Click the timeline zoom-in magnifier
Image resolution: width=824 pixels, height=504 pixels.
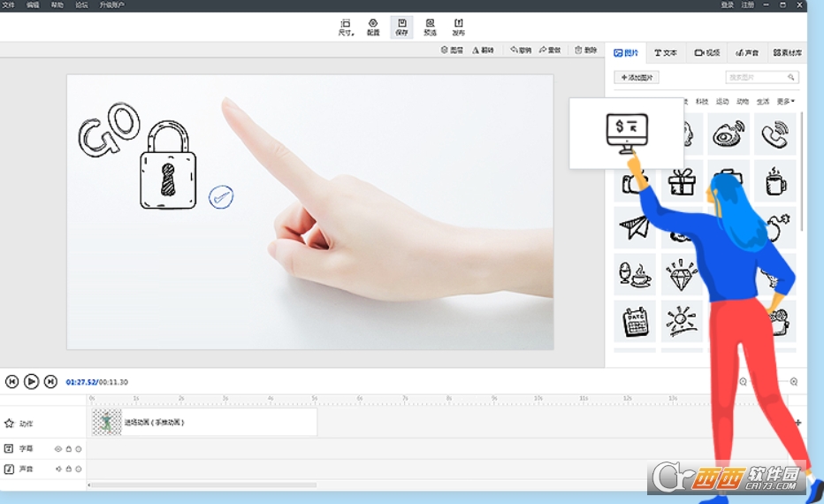[x=794, y=382]
